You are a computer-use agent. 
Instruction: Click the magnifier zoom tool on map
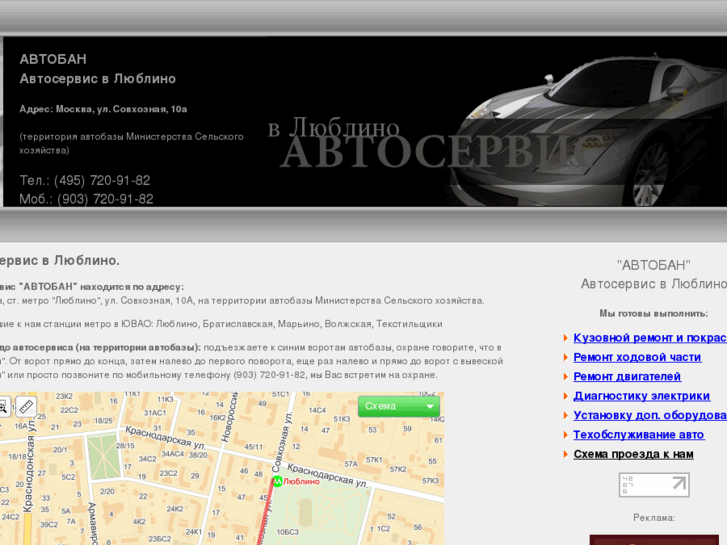click(x=4, y=407)
